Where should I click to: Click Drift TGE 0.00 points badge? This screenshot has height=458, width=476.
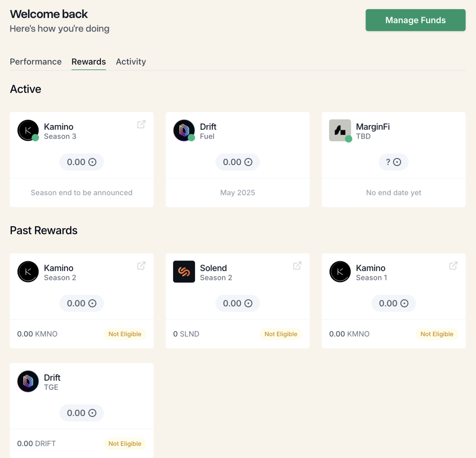(82, 413)
